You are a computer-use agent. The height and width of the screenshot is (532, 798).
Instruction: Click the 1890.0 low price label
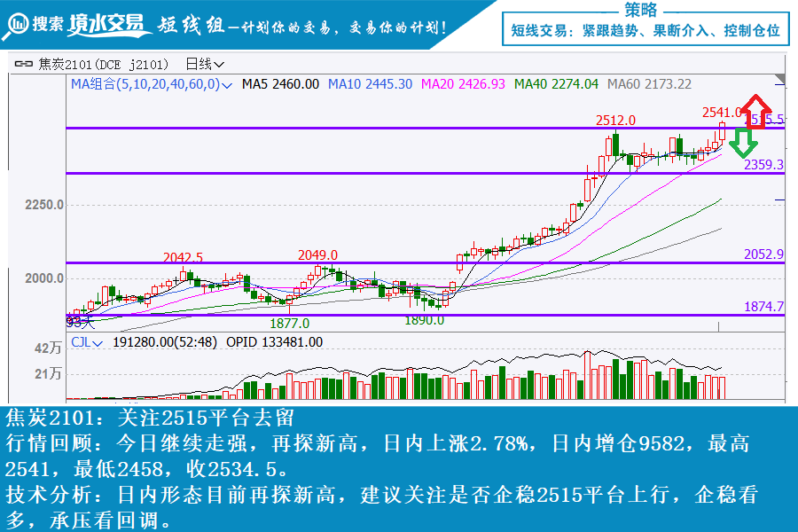pyautogui.click(x=425, y=320)
